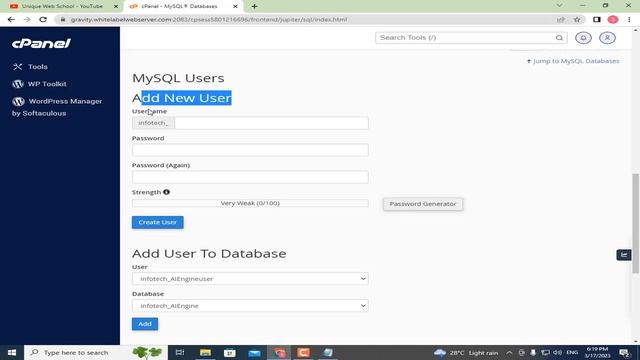Switch to Unique Web School YouTube tab
The height and width of the screenshot is (360, 640).
61,6
